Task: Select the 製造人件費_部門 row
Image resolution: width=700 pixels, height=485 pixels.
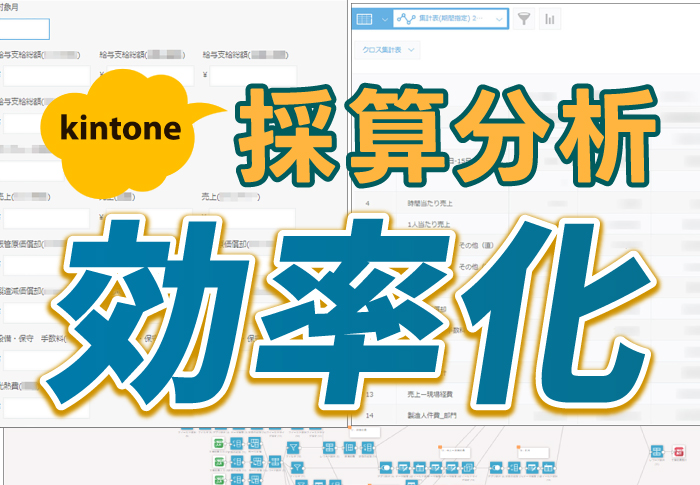Action: [525, 415]
